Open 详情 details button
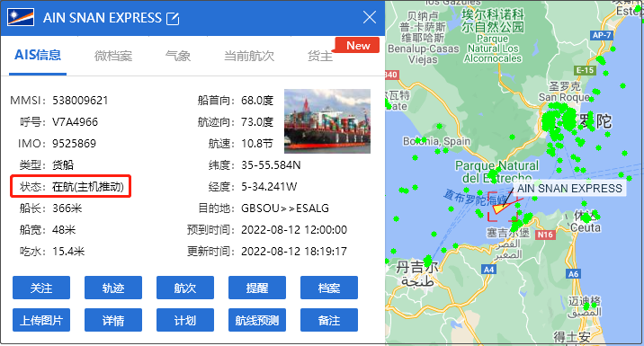Image resolution: width=644 pixels, height=346 pixels. [x=113, y=320]
